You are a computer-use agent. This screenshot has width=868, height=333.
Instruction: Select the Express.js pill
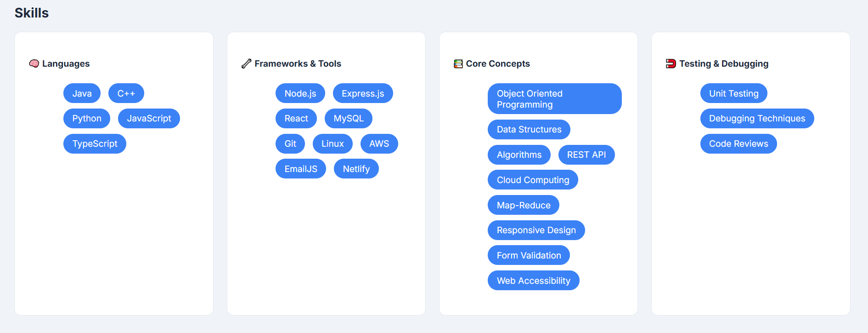(x=363, y=93)
